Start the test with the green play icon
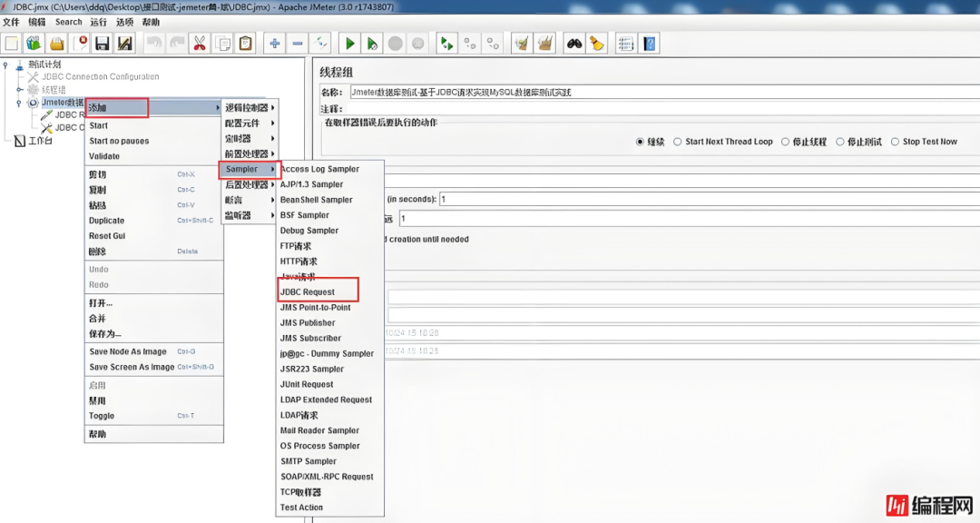980x523 pixels. 350,44
